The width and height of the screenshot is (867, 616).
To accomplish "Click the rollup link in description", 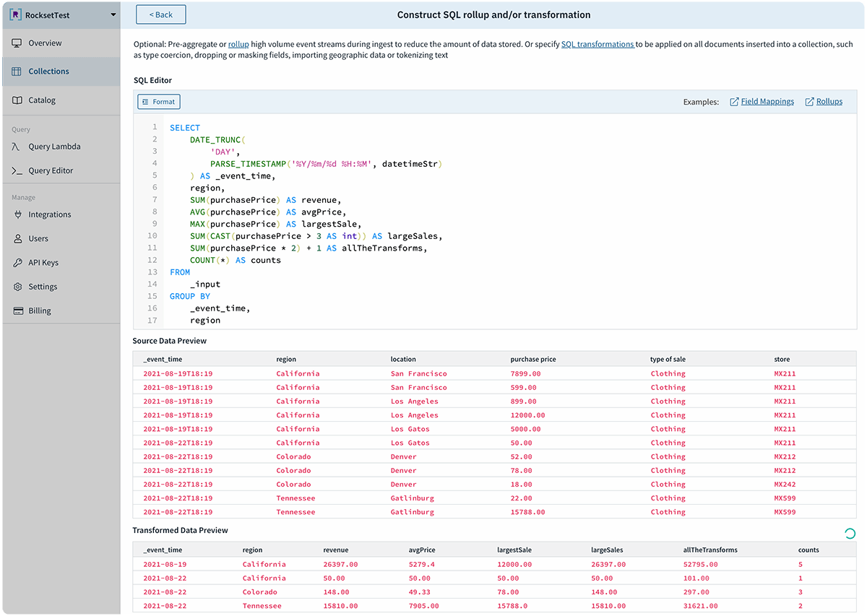I will point(238,44).
